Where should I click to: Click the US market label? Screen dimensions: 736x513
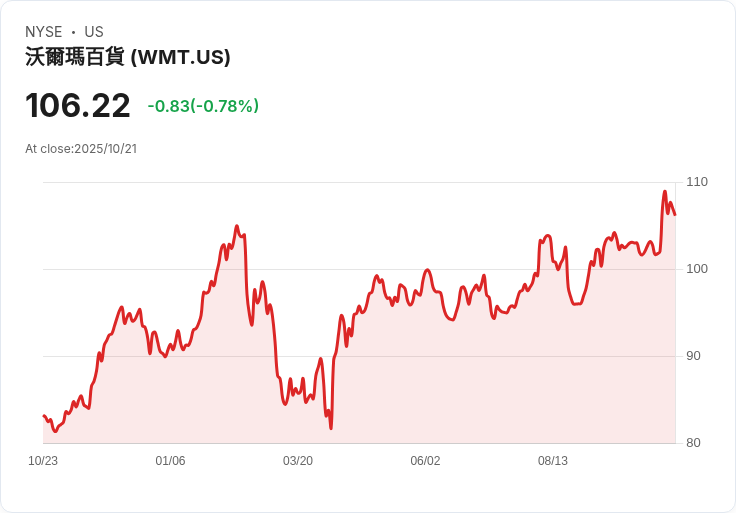coord(94,32)
